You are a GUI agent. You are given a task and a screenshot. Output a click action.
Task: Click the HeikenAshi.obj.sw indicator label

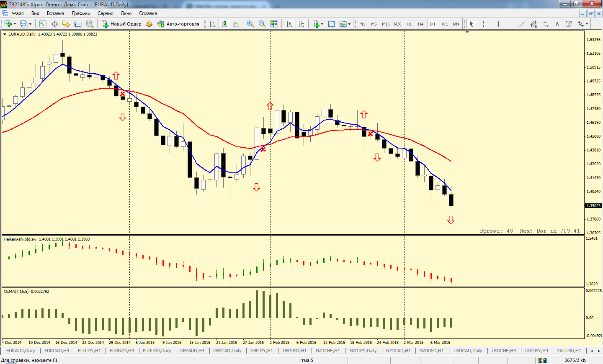[x=20, y=239]
